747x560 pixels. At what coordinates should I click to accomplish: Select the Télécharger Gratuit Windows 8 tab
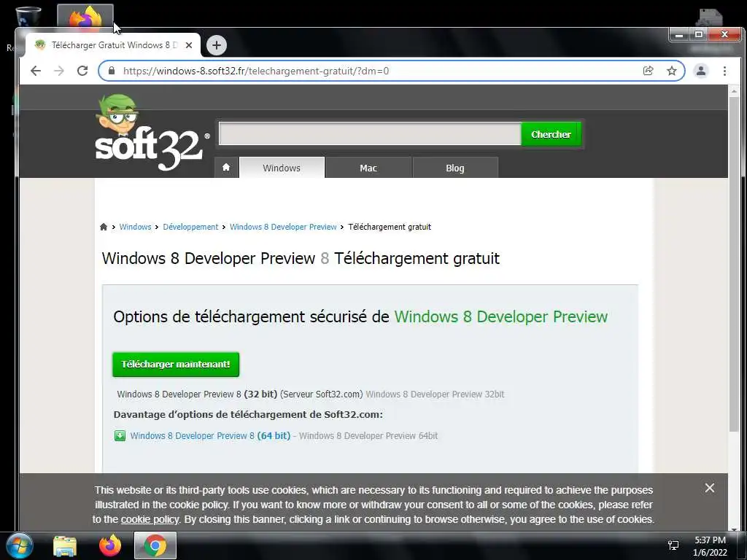click(113, 45)
